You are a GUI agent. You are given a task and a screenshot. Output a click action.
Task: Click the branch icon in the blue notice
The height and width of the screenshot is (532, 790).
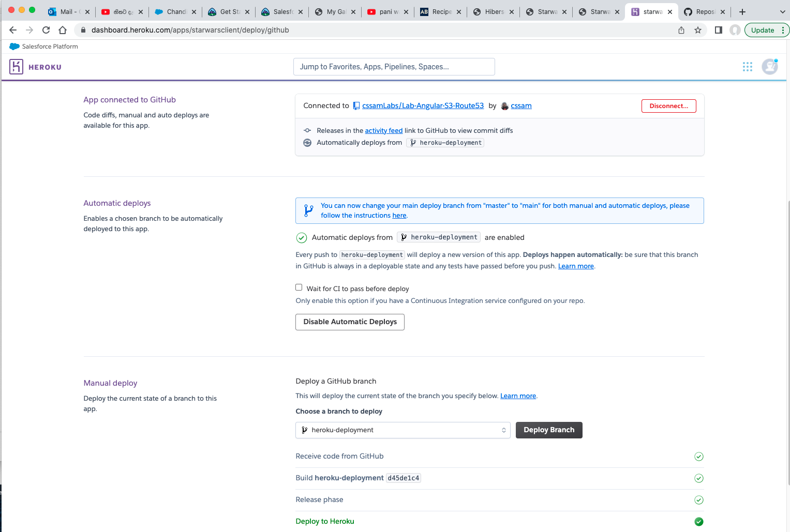pos(309,210)
